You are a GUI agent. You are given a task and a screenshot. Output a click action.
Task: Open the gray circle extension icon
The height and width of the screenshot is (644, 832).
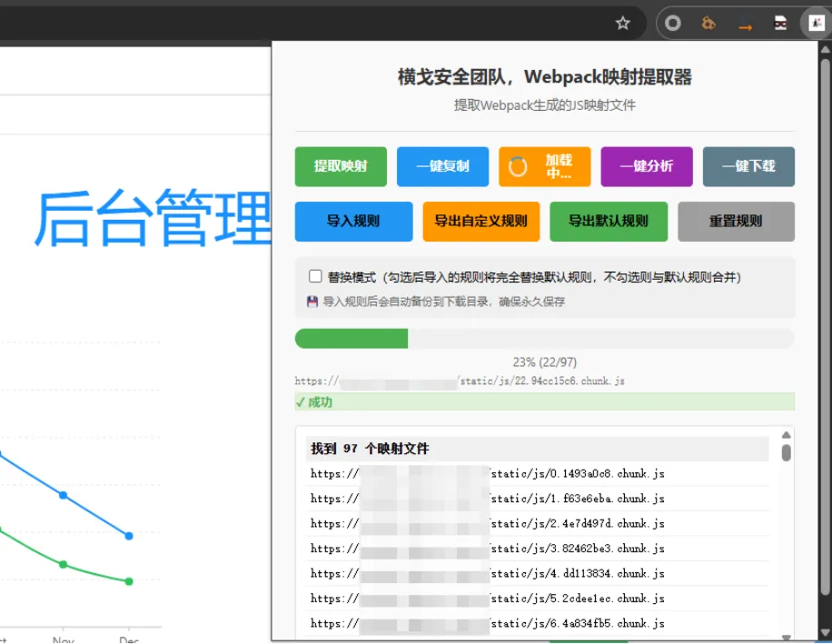click(673, 23)
